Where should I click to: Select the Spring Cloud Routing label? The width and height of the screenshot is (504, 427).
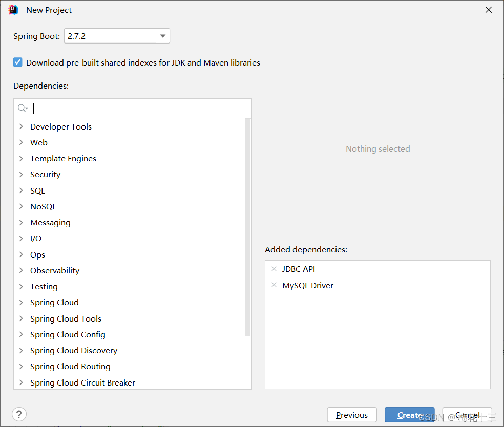pyautogui.click(x=70, y=366)
